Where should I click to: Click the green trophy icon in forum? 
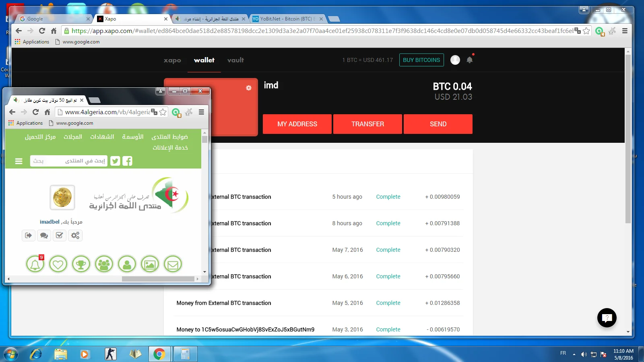81,264
